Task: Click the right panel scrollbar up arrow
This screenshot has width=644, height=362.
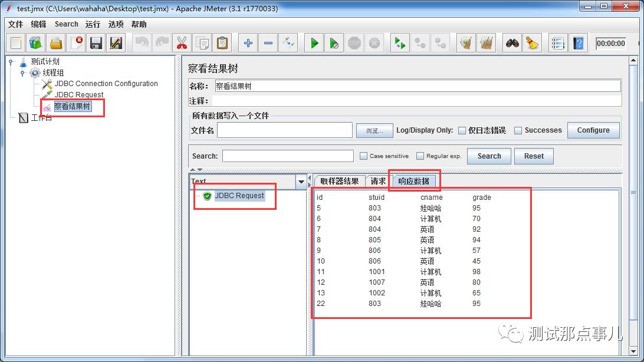Action: pyautogui.click(x=633, y=60)
